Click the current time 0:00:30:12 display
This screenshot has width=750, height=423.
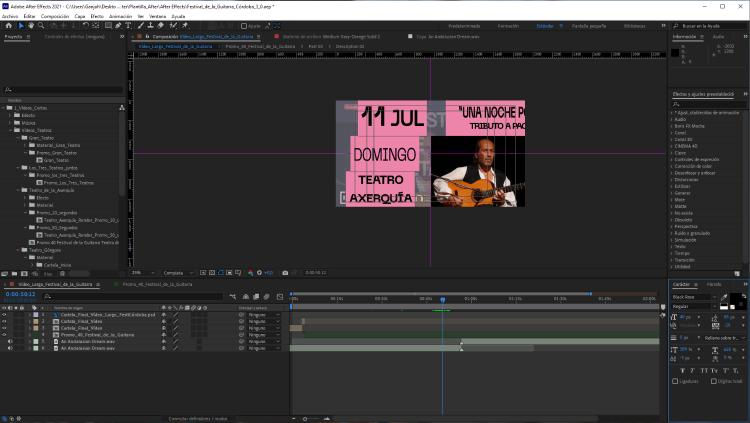[x=20, y=294]
